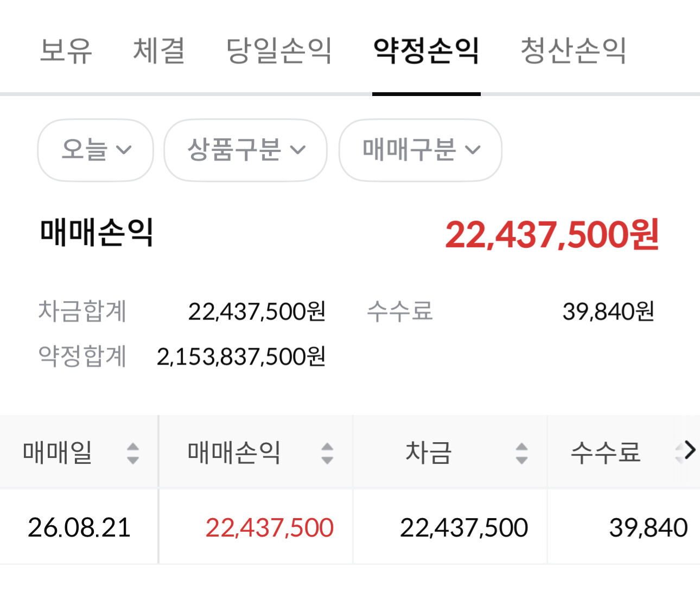Go to the 청산손익 tab
The width and height of the screenshot is (700, 606).
[x=574, y=51]
